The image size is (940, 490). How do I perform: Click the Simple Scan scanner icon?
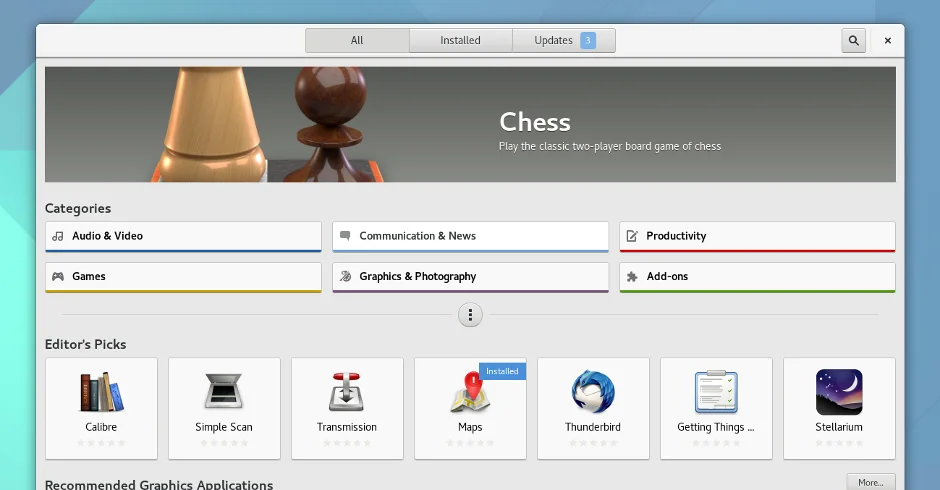[224, 392]
